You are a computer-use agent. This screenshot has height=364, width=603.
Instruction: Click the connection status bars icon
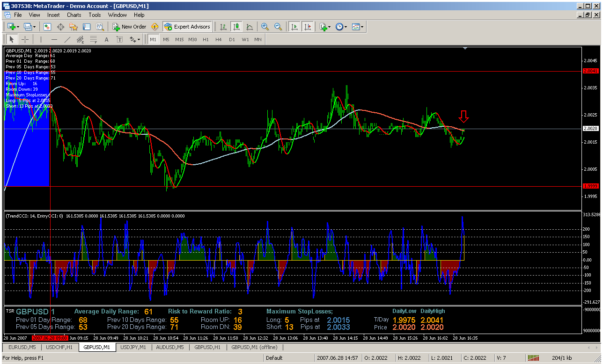(x=533, y=358)
